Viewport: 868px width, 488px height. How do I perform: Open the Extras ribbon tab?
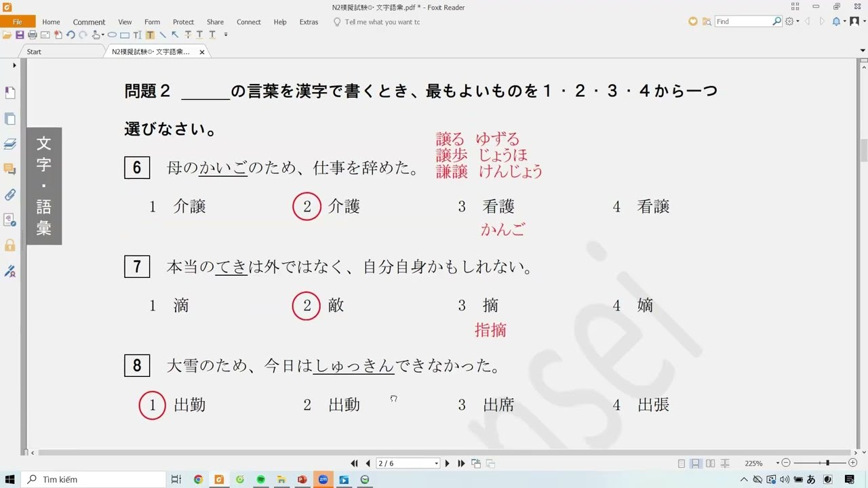[309, 22]
